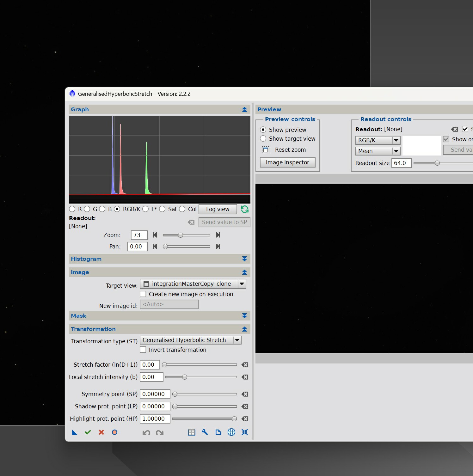Viewport: 473px width, 476px height.
Task: Click the Symmetry point (SP) value field
Action: (x=155, y=394)
